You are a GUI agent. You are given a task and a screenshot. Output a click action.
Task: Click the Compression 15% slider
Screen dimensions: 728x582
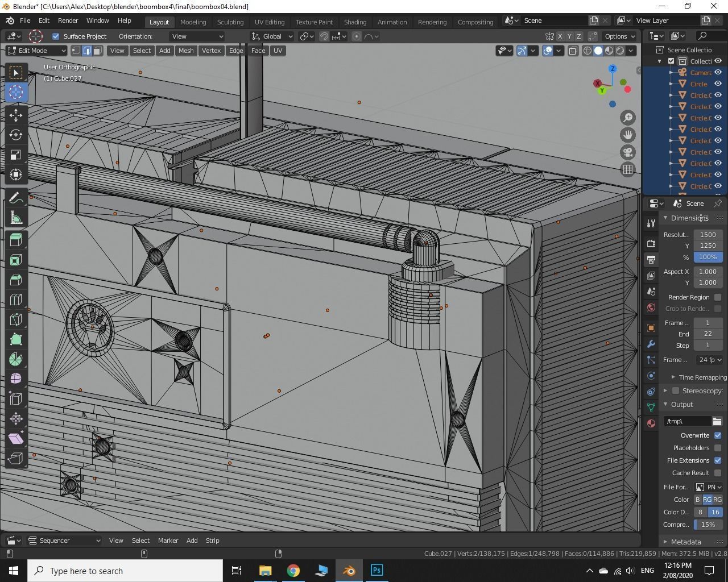click(708, 525)
